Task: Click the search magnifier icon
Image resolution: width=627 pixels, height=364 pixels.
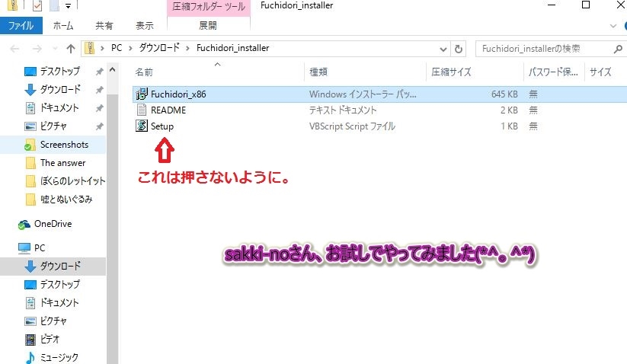Action: tap(618, 49)
